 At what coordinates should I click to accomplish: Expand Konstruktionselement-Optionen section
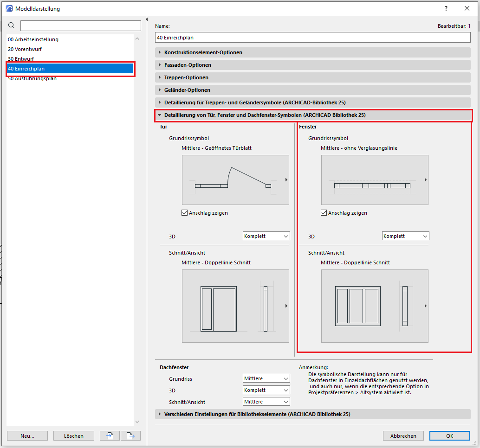click(x=203, y=52)
